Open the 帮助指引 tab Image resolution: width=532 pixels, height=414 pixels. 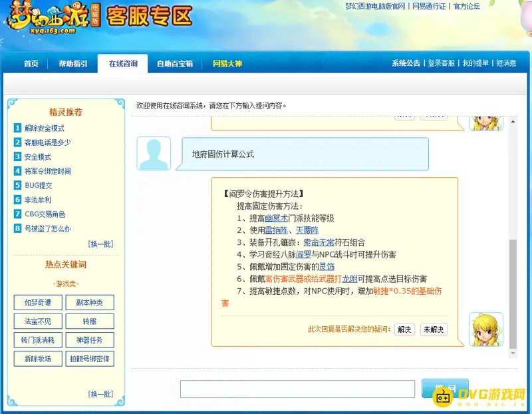click(x=73, y=63)
